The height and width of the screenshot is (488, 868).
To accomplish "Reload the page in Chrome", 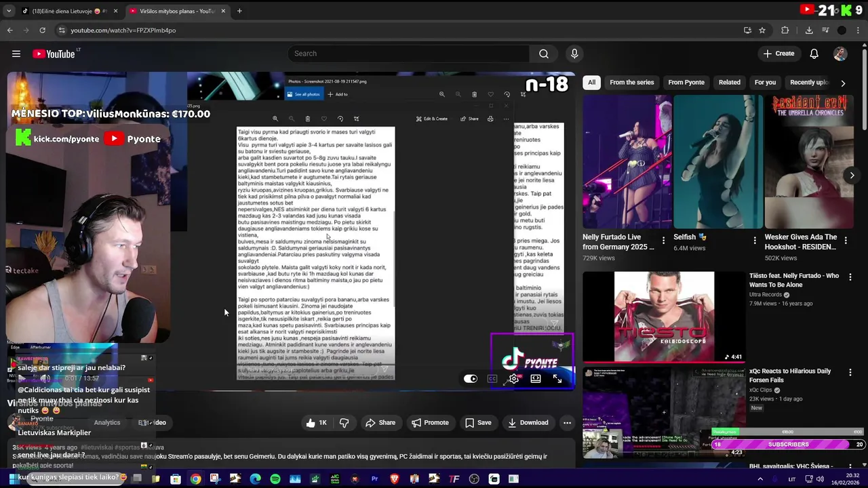I will tap(42, 30).
